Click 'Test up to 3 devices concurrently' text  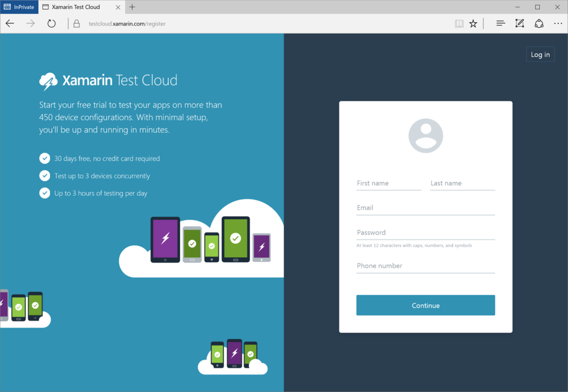click(x=102, y=176)
